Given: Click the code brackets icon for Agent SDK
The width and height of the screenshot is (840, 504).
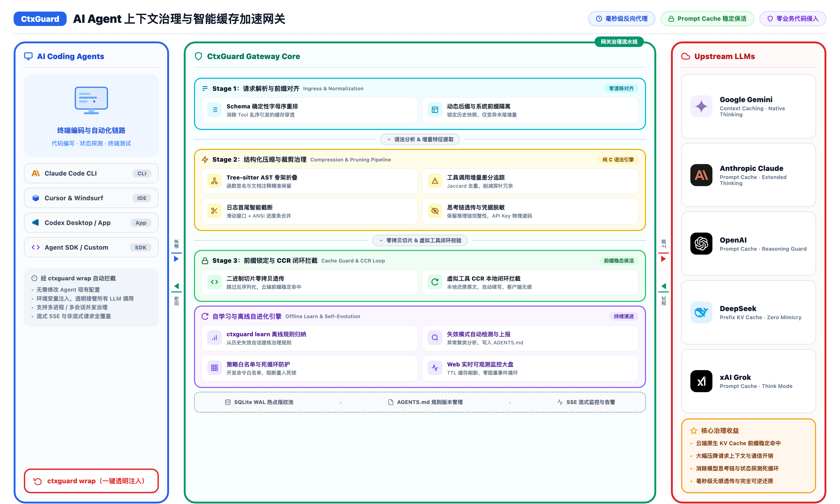Looking at the screenshot, I should tap(36, 247).
